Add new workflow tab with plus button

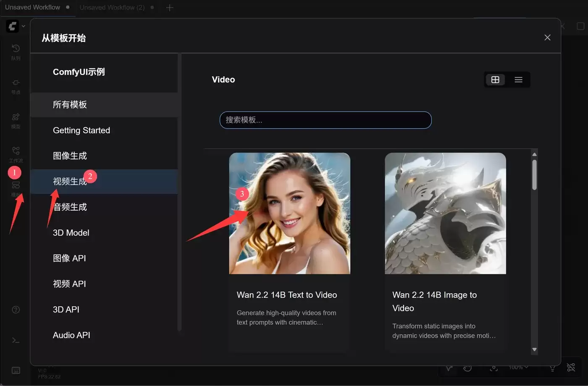[x=169, y=8]
